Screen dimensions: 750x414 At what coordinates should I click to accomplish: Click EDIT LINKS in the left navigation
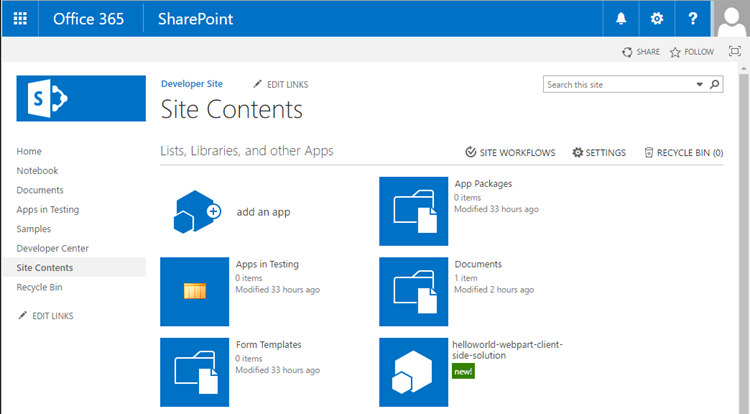tap(46, 316)
